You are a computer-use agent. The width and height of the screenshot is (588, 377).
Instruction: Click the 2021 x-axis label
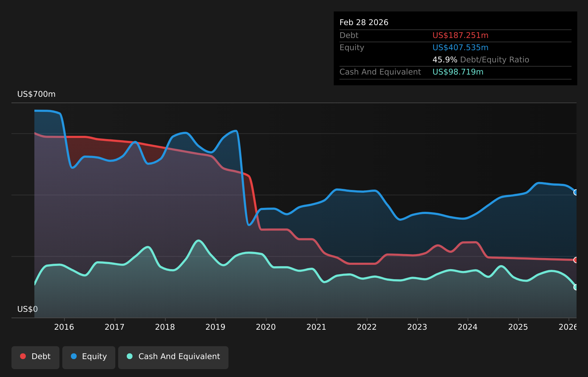tap(317, 327)
